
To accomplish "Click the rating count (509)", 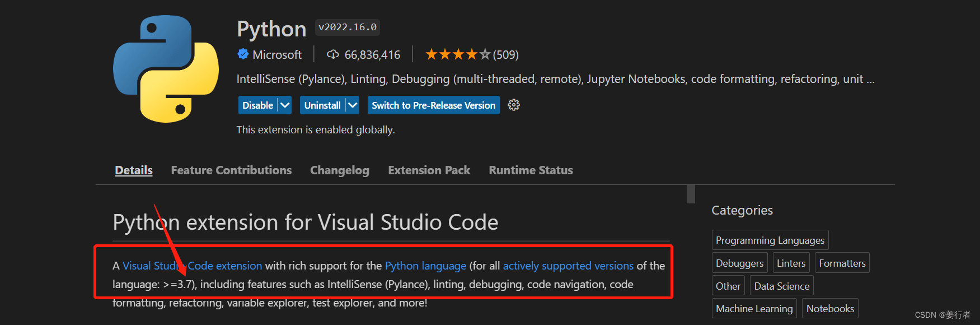I will [x=506, y=55].
